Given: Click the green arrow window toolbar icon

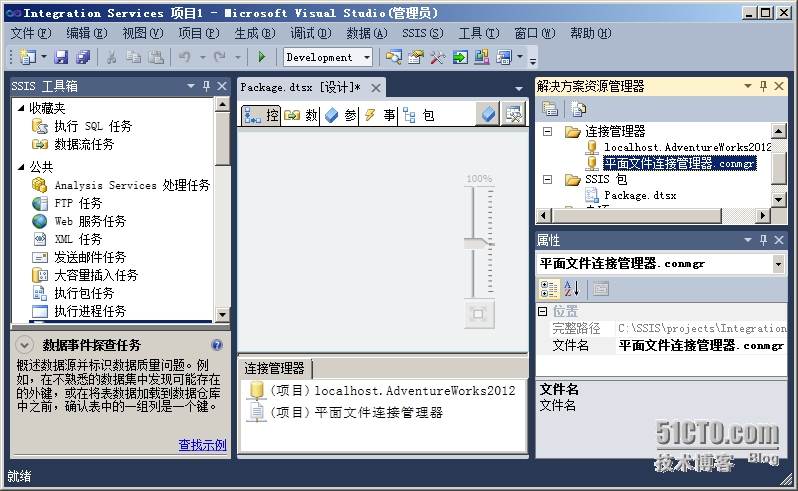Looking at the screenshot, I should click(460, 57).
